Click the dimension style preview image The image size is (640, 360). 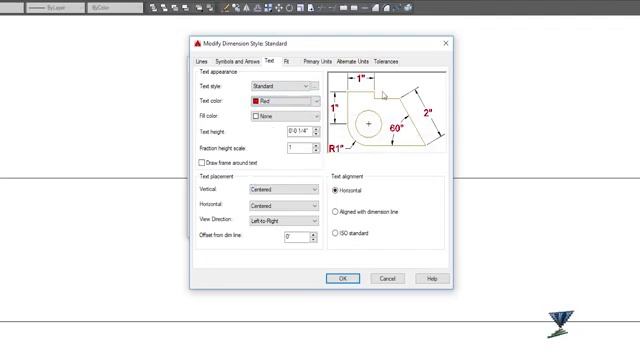[387, 112]
